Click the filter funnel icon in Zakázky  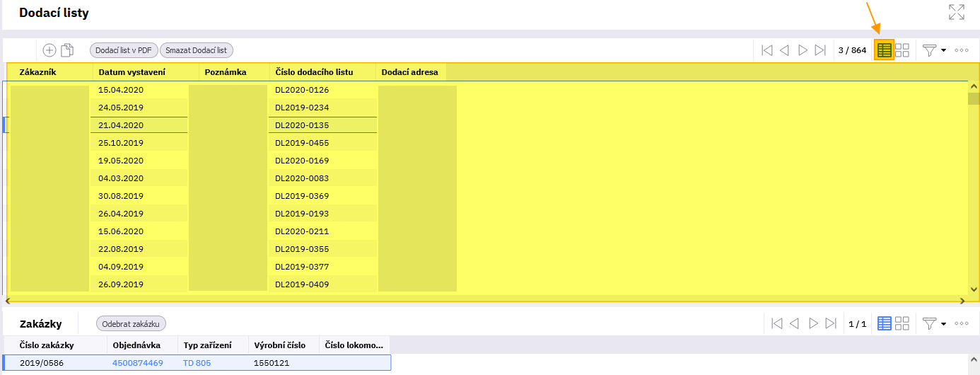pos(930,323)
